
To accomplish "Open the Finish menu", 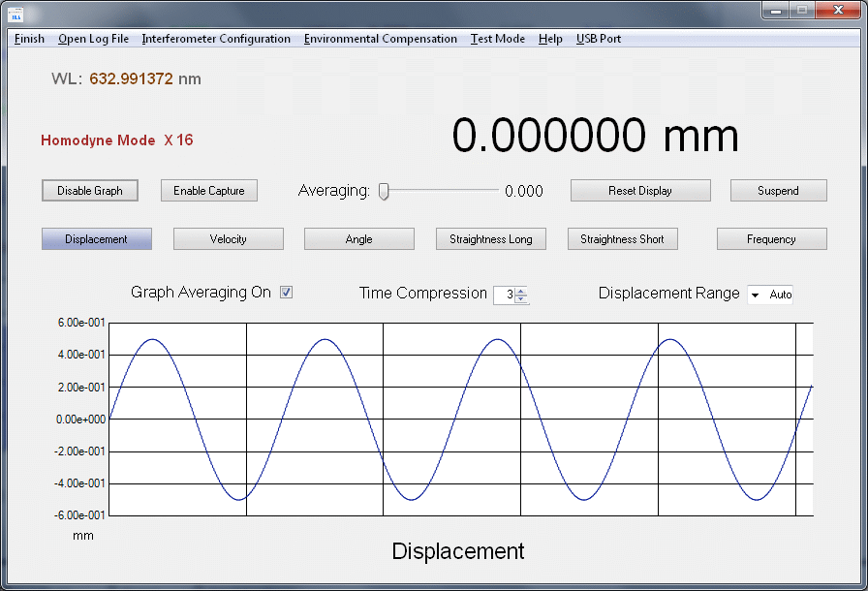I will [29, 39].
